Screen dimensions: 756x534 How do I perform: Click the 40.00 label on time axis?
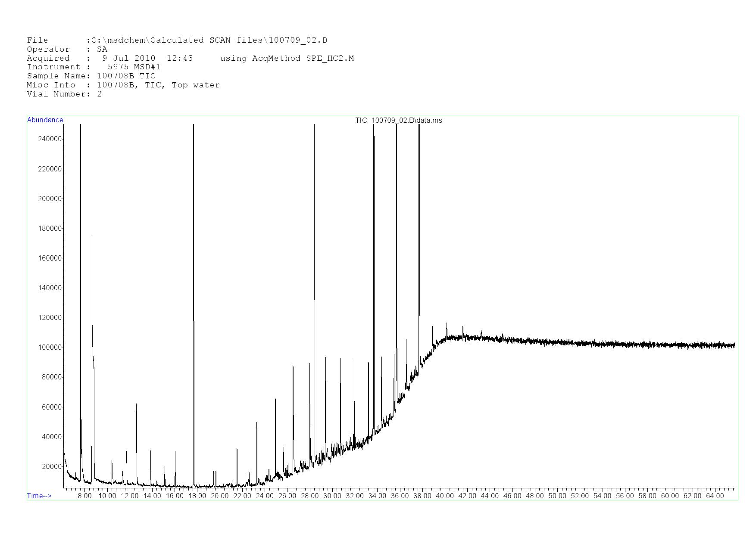click(444, 496)
